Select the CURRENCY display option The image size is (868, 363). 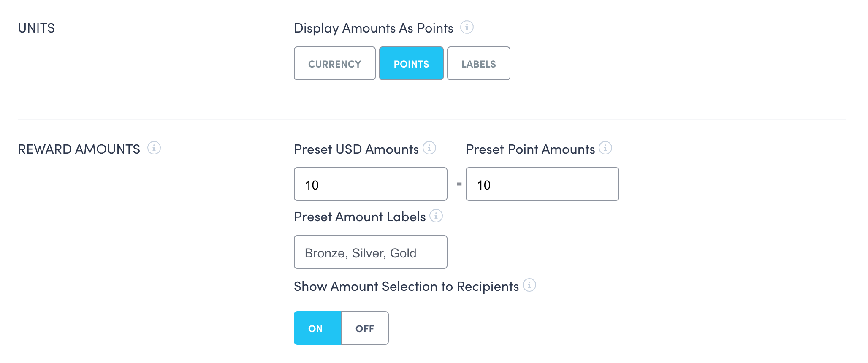click(x=334, y=64)
